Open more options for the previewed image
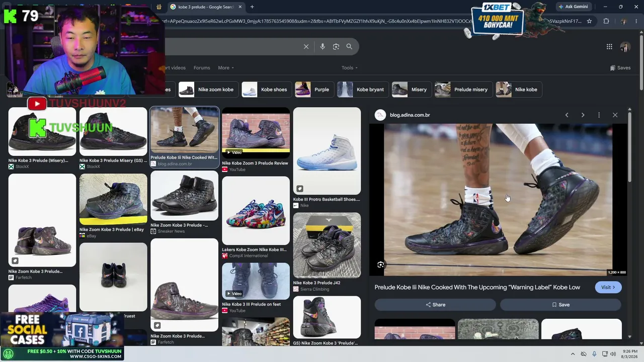The width and height of the screenshot is (644, 362). [599, 115]
